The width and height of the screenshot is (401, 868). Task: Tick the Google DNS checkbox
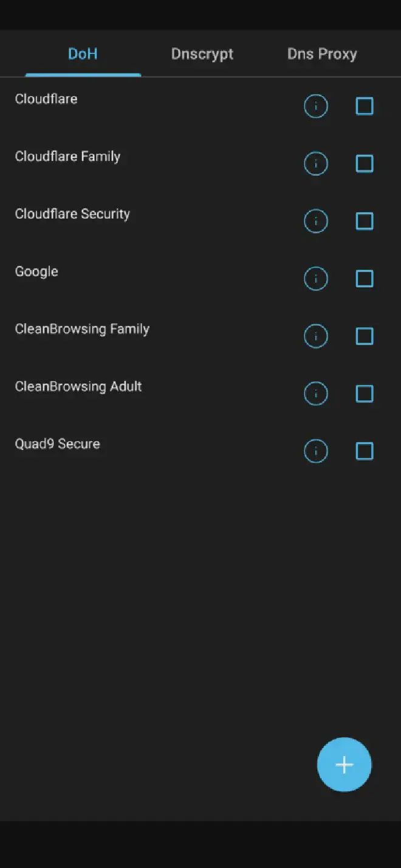(365, 279)
